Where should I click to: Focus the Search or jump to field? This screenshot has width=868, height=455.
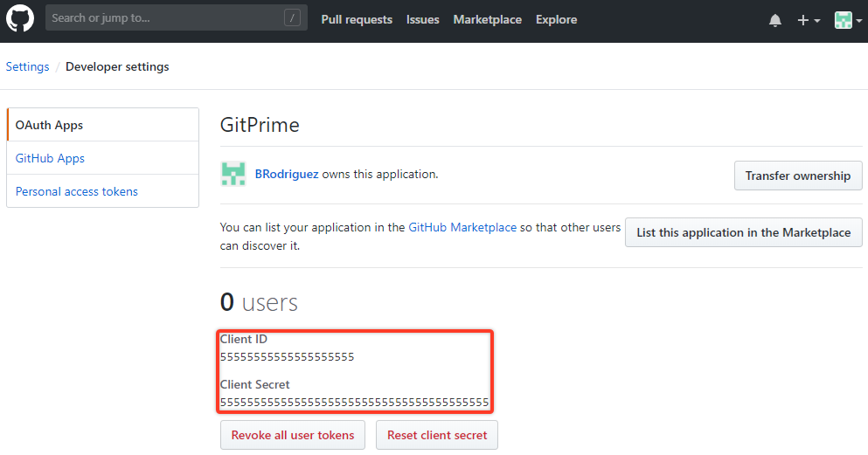pos(176,17)
